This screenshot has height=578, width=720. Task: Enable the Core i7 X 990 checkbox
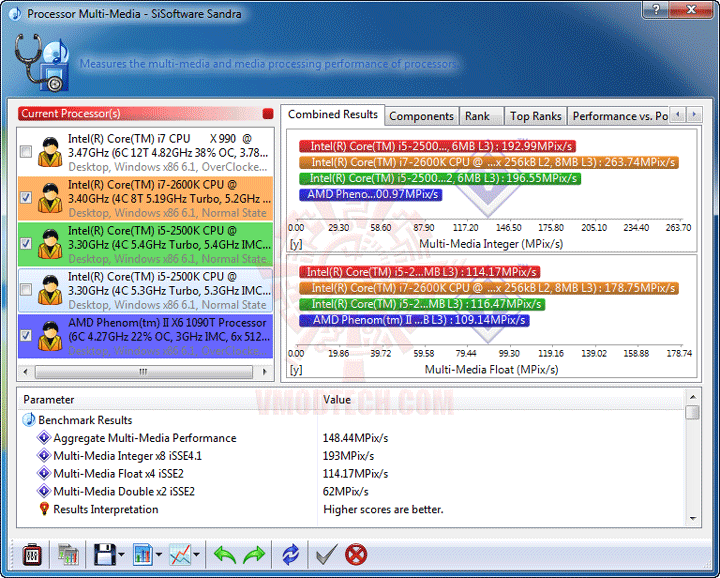26,152
